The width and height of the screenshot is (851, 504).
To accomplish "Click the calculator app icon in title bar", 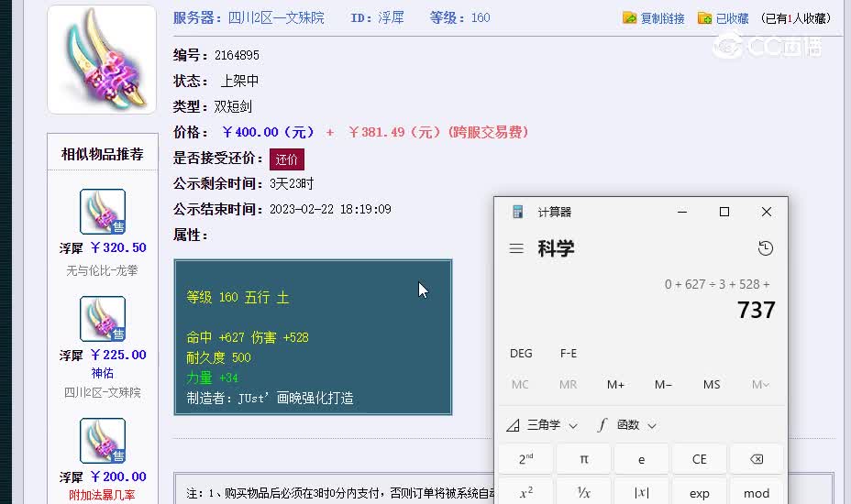I will click(x=518, y=212).
